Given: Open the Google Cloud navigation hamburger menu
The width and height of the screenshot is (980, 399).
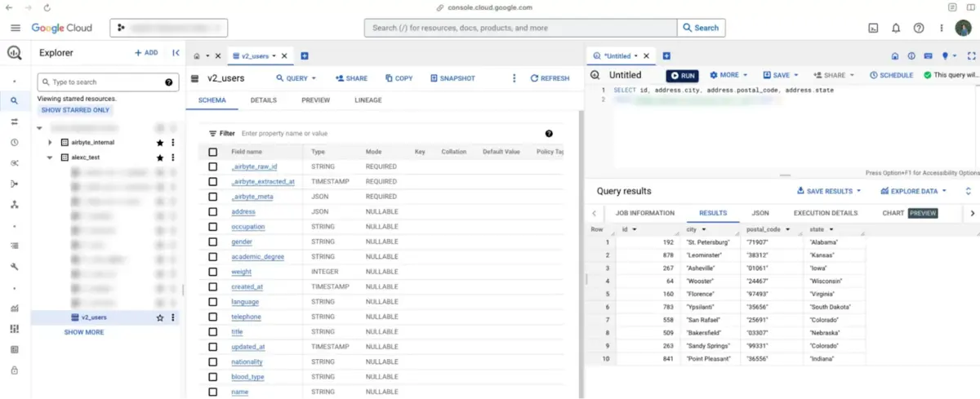Looking at the screenshot, I should click(x=15, y=28).
